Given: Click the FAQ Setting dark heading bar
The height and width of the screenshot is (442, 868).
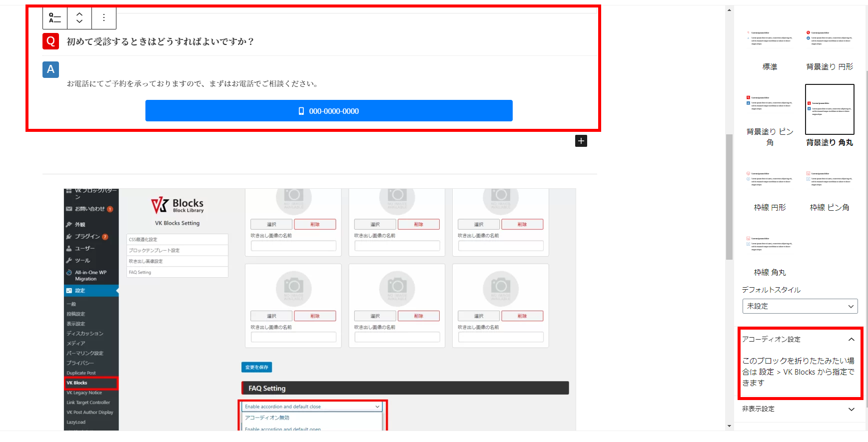Looking at the screenshot, I should [405, 388].
